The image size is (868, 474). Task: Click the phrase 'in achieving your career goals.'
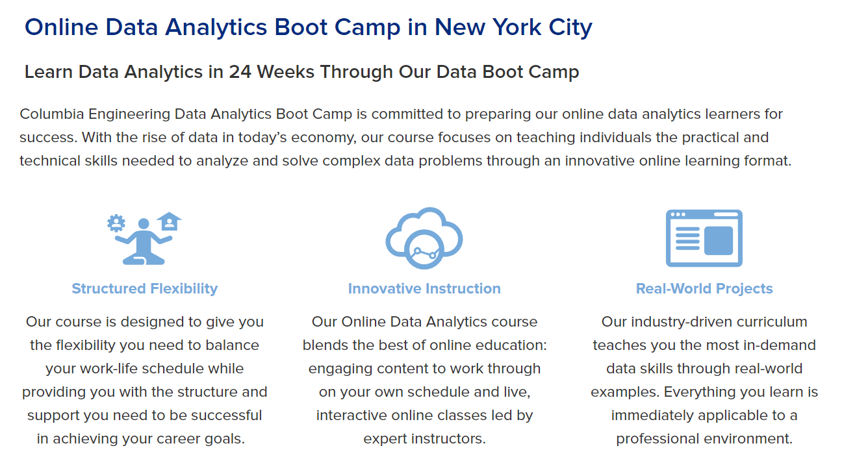point(141,439)
